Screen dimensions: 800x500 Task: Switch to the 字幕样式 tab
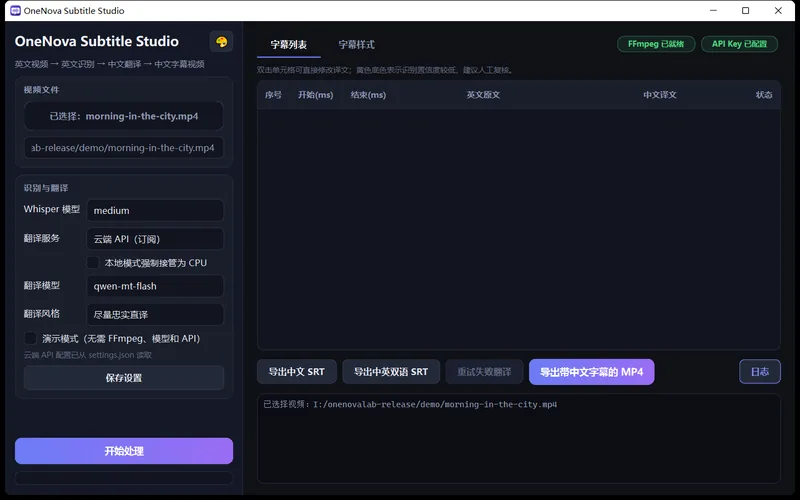coord(357,45)
